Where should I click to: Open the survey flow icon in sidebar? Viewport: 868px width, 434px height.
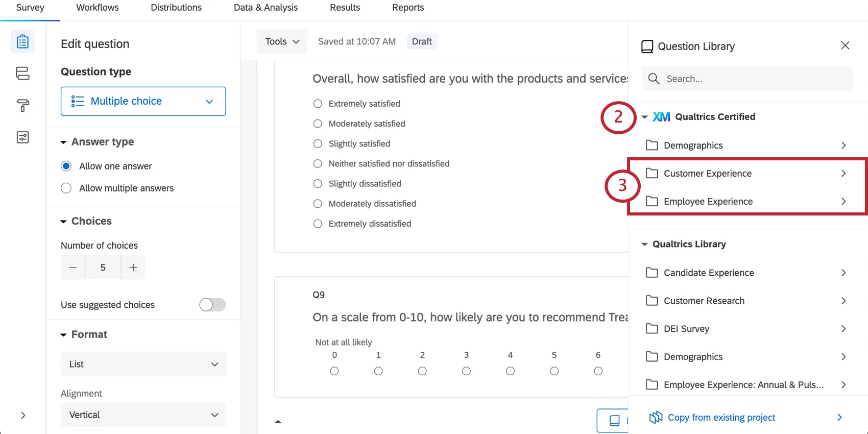coord(22,74)
